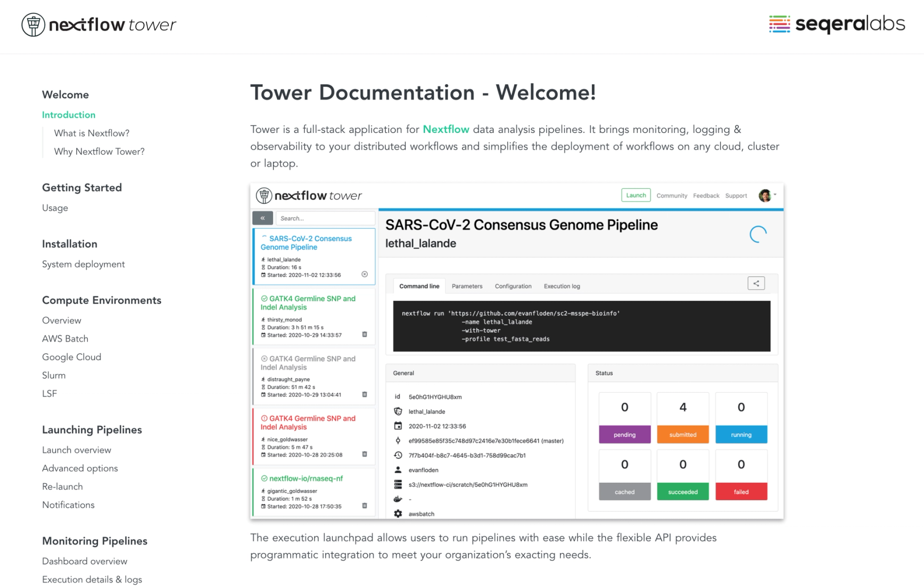Select the SARS-CoV-2 Consensus Genome Pipeline run card
The image size is (924, 588).
click(x=314, y=256)
